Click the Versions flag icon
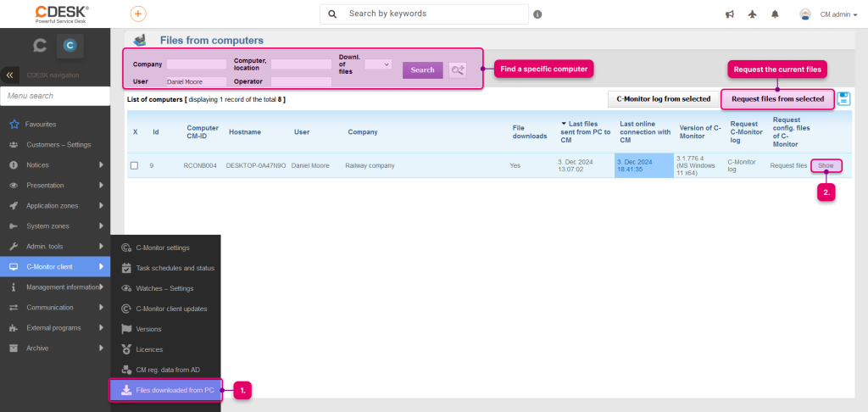This screenshot has height=412, width=868. point(125,329)
